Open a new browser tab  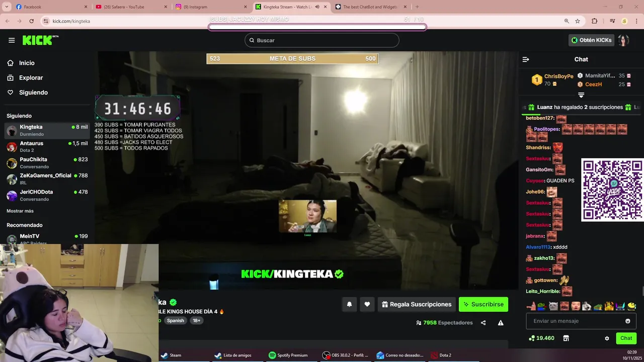pos(417,7)
